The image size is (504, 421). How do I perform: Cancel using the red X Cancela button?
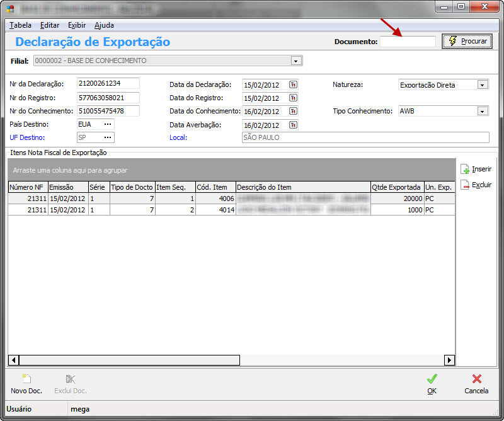476,384
